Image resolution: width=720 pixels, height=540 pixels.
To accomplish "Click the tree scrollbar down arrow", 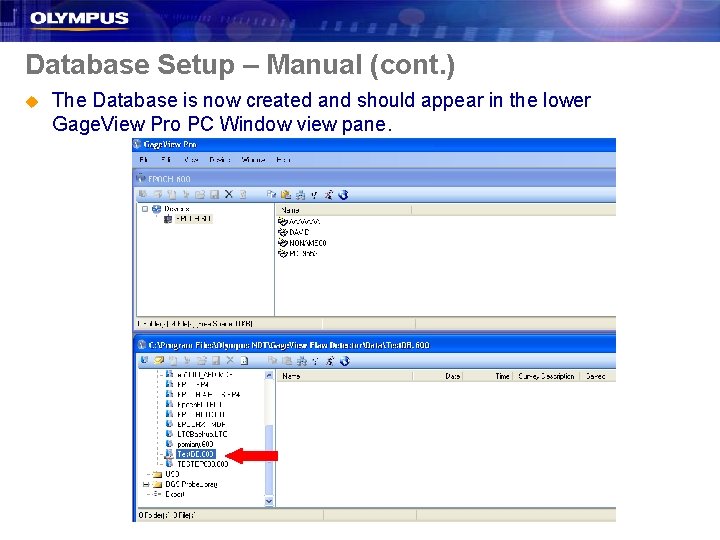I will tap(269, 501).
